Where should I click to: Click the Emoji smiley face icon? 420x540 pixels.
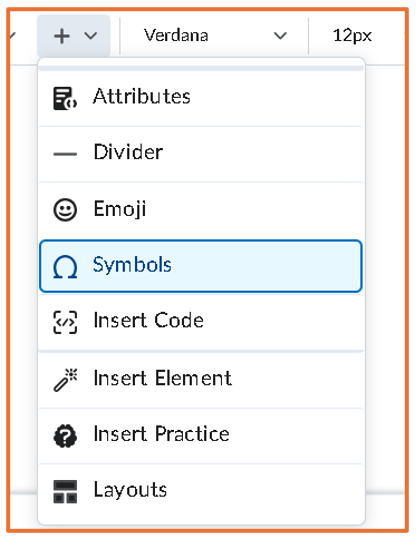tap(65, 210)
